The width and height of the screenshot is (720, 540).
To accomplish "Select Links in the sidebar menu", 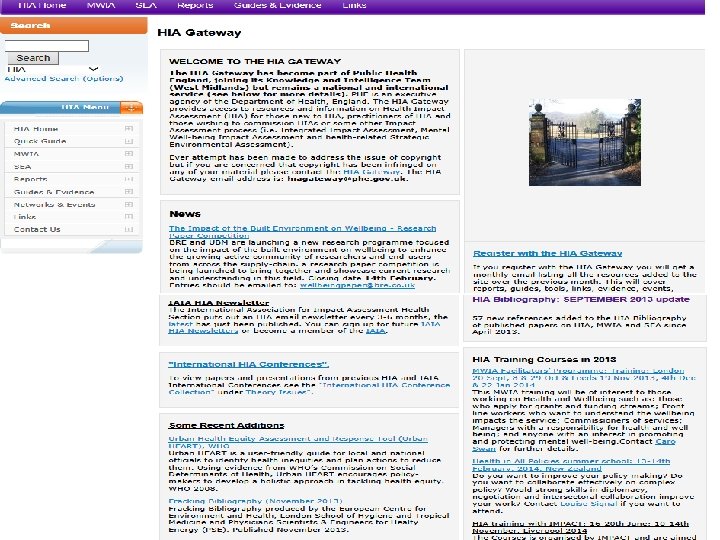I will 25,217.
